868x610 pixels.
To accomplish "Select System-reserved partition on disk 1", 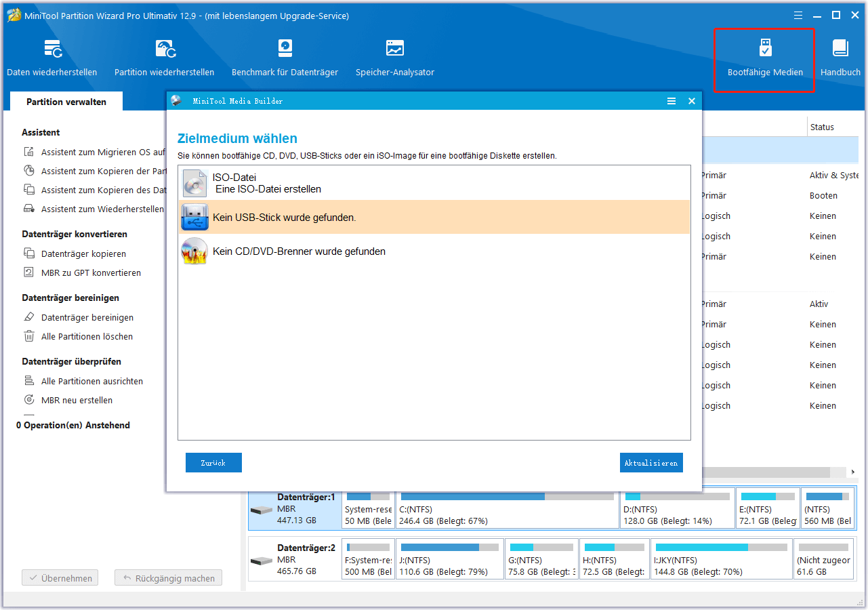I will point(369,508).
